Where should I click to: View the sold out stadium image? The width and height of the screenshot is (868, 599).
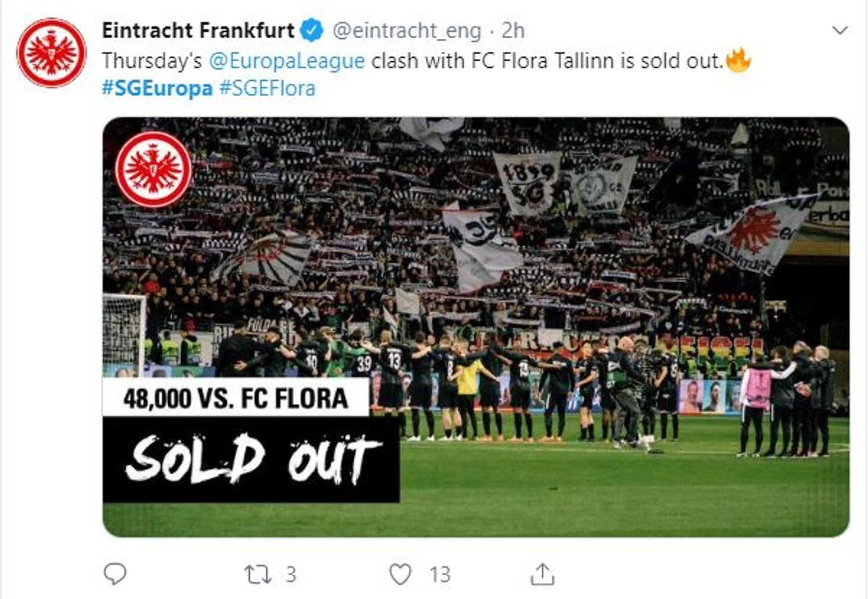point(476,327)
